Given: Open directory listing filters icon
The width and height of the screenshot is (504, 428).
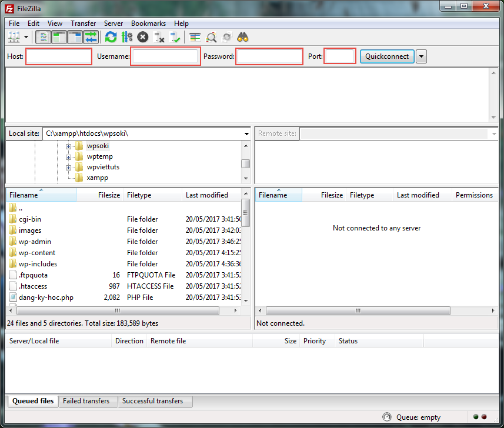Looking at the screenshot, I should point(195,37).
